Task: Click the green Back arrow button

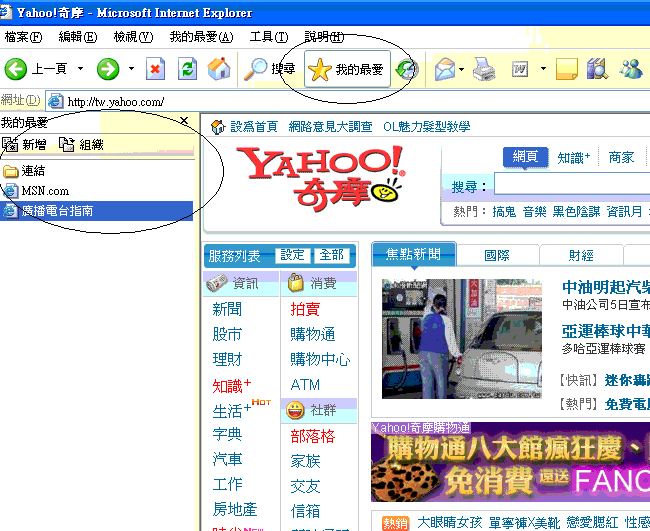Action: point(16,69)
